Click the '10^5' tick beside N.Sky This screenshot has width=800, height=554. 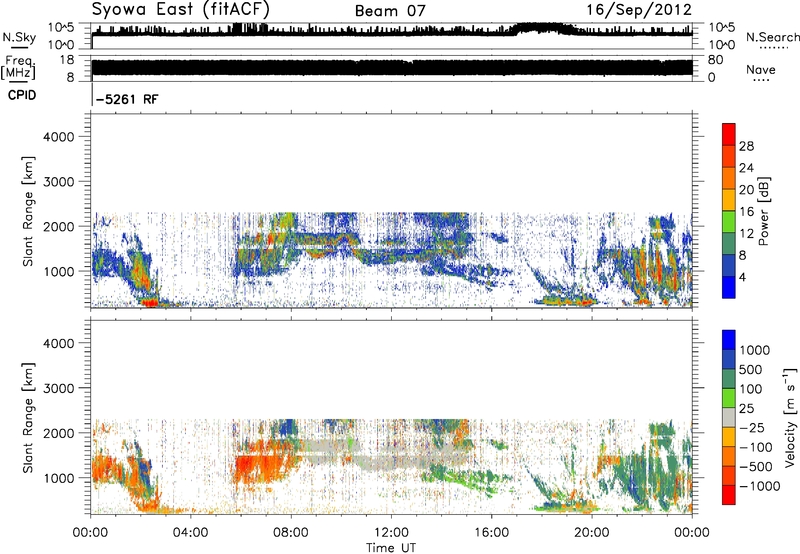(61, 27)
